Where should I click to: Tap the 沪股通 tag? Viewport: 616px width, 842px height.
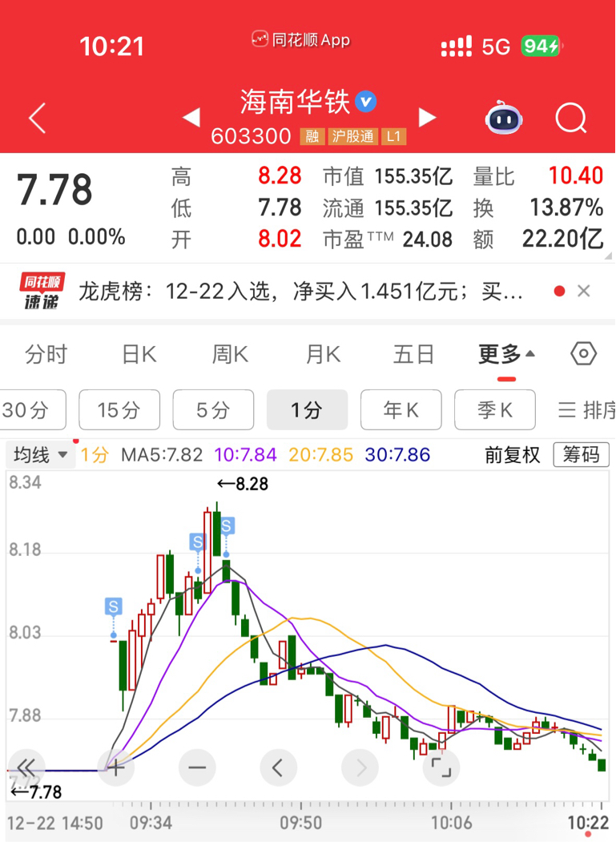coord(352,136)
